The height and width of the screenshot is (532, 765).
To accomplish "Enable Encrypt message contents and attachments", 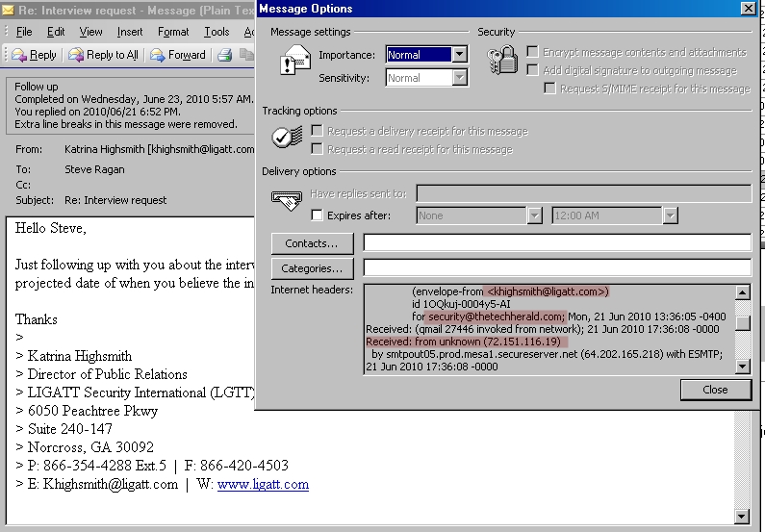I will coord(532,52).
